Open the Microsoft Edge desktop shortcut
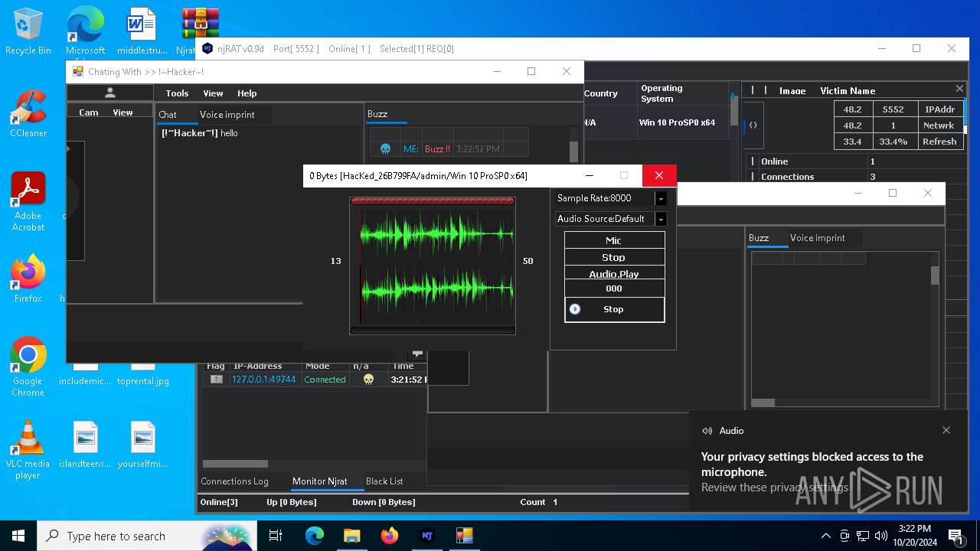Screen dimensions: 980x551 pos(85,31)
